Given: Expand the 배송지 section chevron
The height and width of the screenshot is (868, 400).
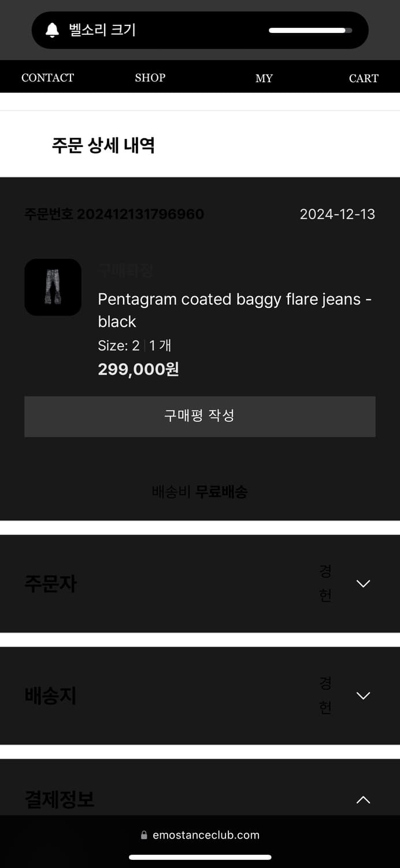Looking at the screenshot, I should (x=363, y=696).
